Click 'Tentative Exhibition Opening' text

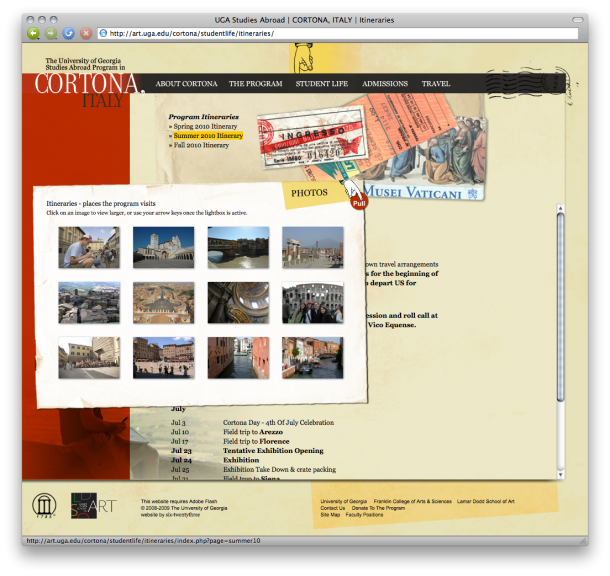[273, 451]
